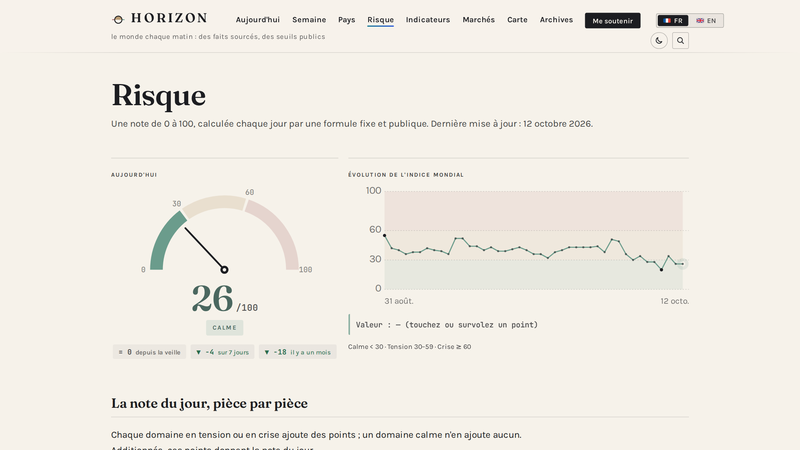Open the Aujourd'hui nav item
The width and height of the screenshot is (800, 450).
click(x=258, y=20)
